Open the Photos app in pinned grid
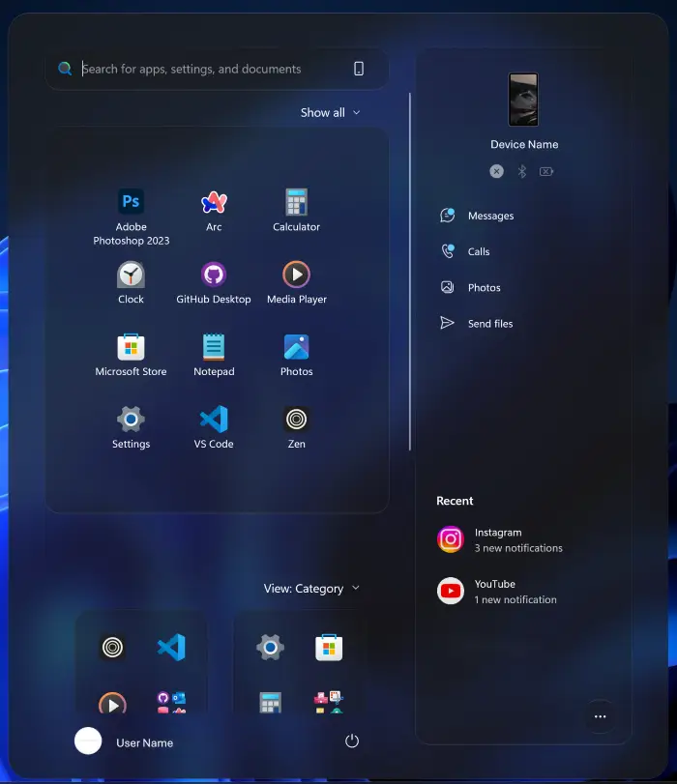Screen dimensions: 677x784 coord(296,356)
